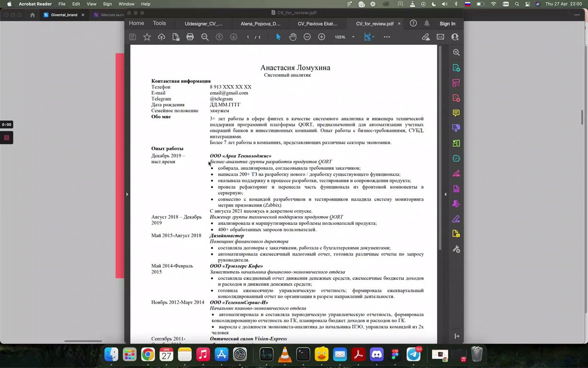Open VLC from the Dock
The height and width of the screenshot is (368, 588).
(285, 354)
